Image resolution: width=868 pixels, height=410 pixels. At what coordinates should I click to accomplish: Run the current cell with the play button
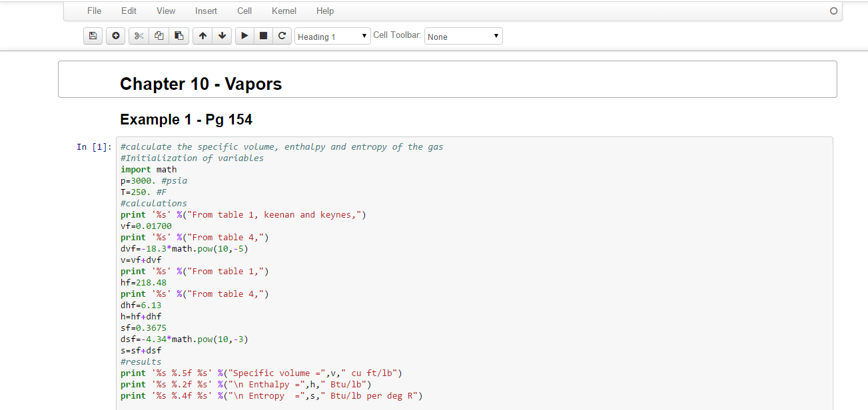coord(244,36)
